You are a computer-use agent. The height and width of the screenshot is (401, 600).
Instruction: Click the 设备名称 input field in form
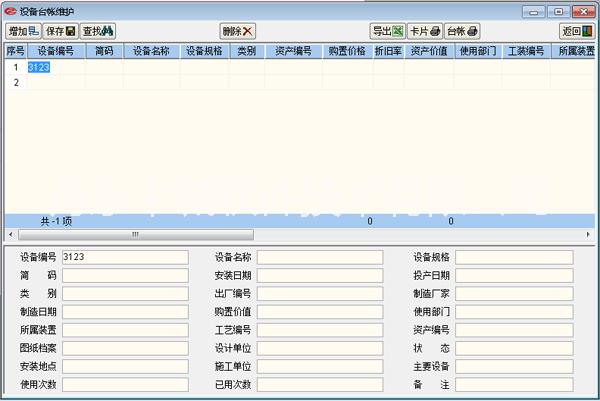(320, 257)
